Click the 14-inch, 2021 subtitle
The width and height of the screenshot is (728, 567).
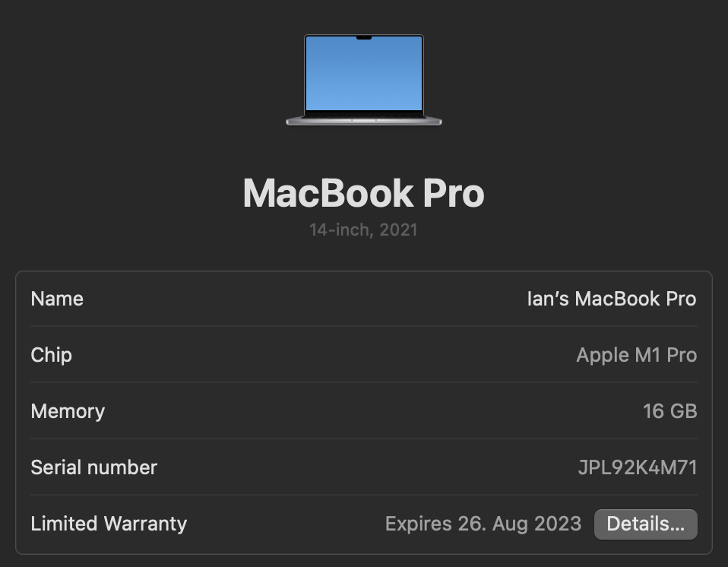point(363,230)
